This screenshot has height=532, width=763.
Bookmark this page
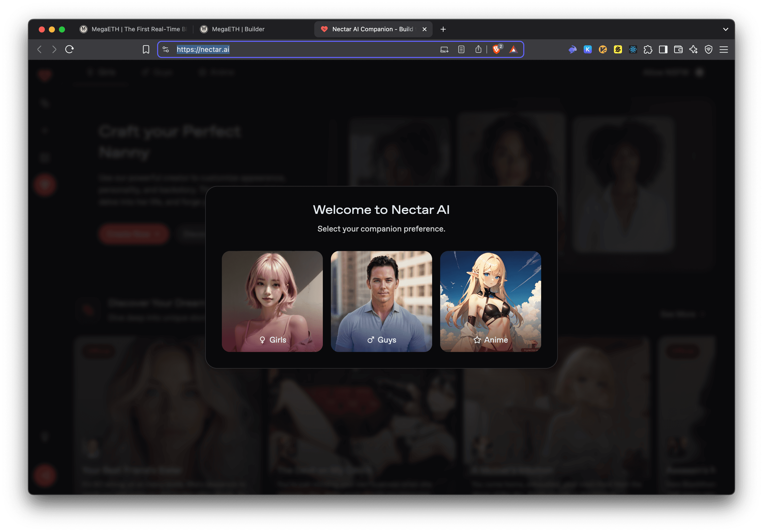point(146,50)
